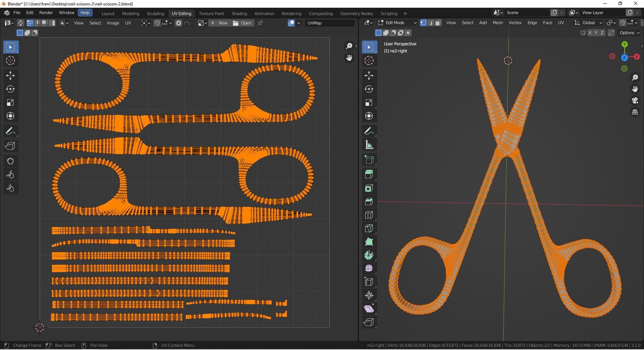The height and width of the screenshot is (350, 644).
Task: Open the Shading workspace tab
Action: (239, 13)
